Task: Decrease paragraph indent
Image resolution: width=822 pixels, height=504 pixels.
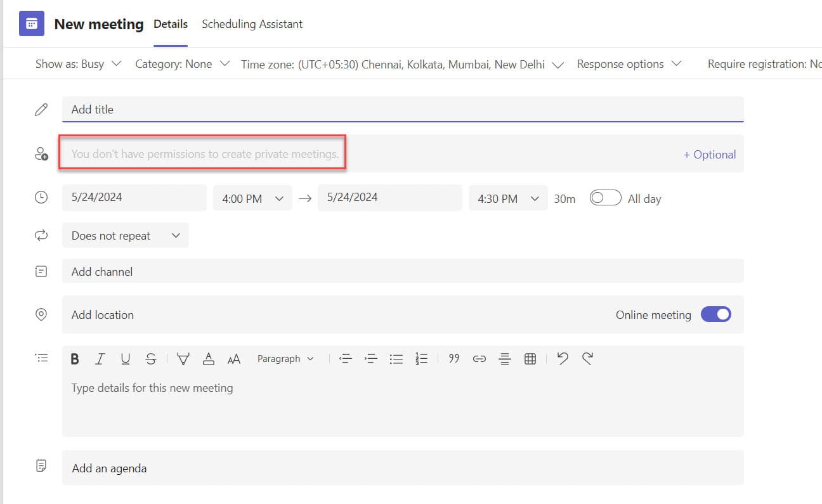Action: [x=346, y=359]
